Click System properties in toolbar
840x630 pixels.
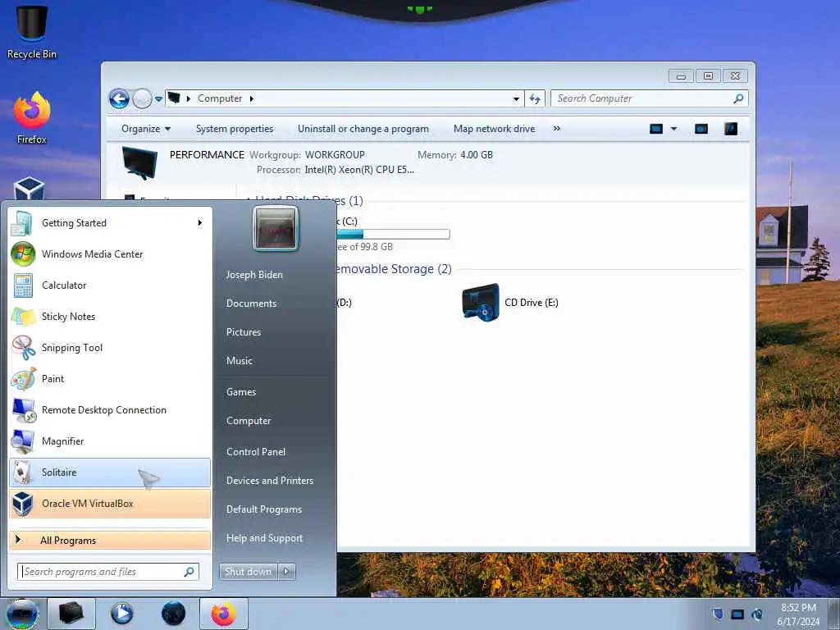(235, 129)
